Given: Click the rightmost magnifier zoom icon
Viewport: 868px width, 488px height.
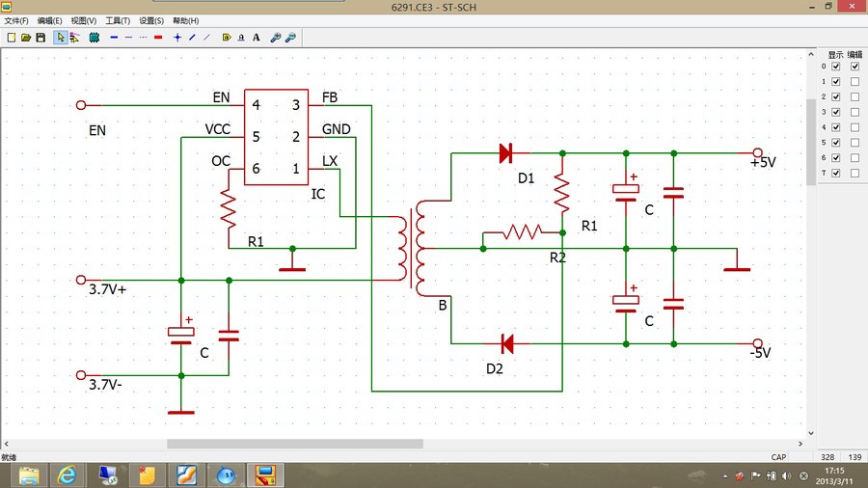Looking at the screenshot, I should (x=290, y=38).
